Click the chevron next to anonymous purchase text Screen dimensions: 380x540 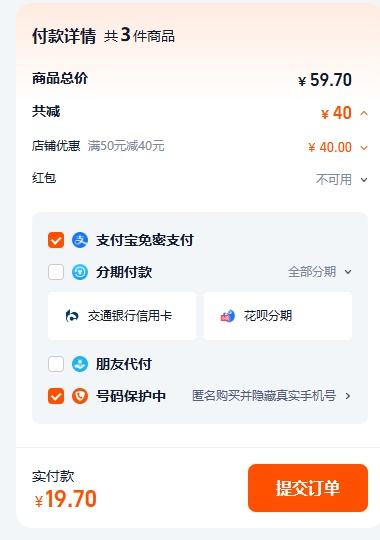pos(348,396)
